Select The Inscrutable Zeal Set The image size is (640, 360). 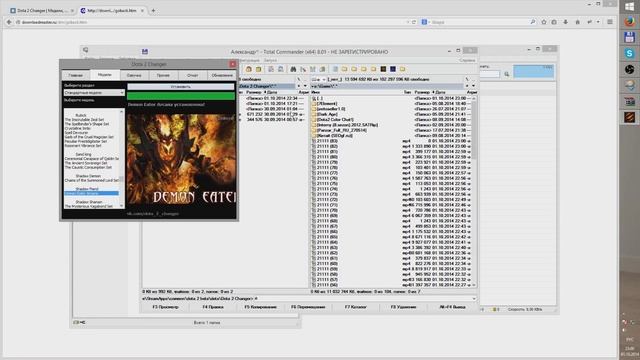(x=84, y=120)
